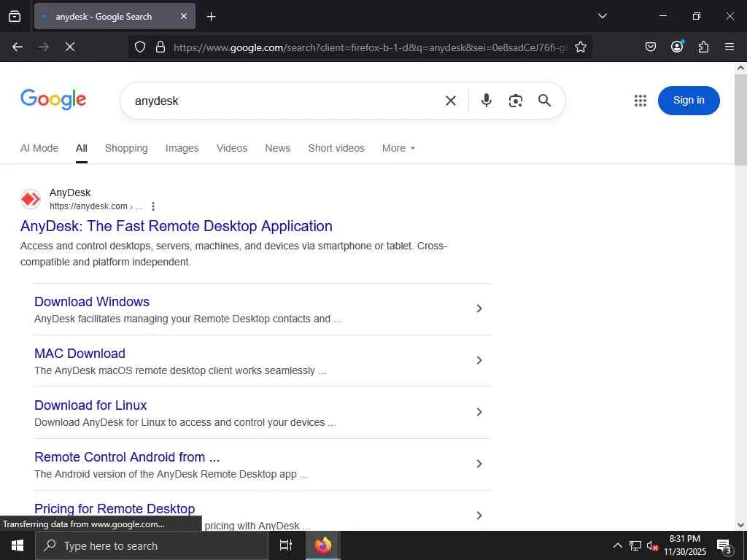Click the Sign in button
This screenshot has width=747, height=560.
click(x=689, y=101)
